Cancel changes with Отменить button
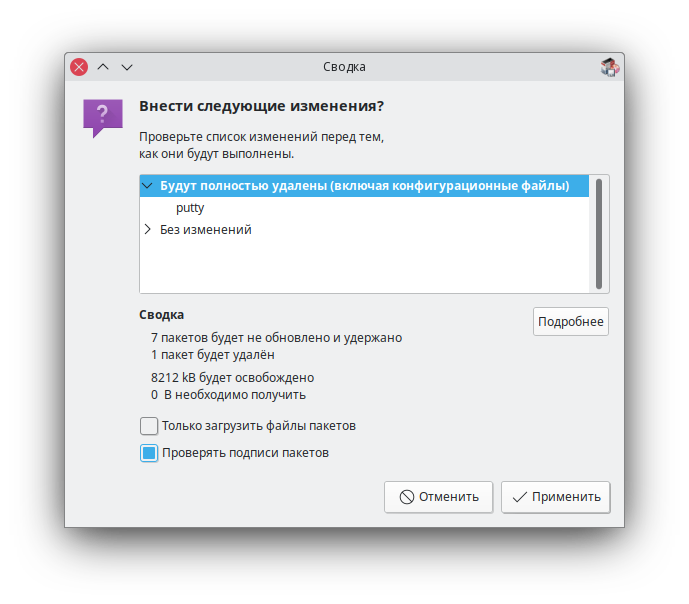 [439, 497]
